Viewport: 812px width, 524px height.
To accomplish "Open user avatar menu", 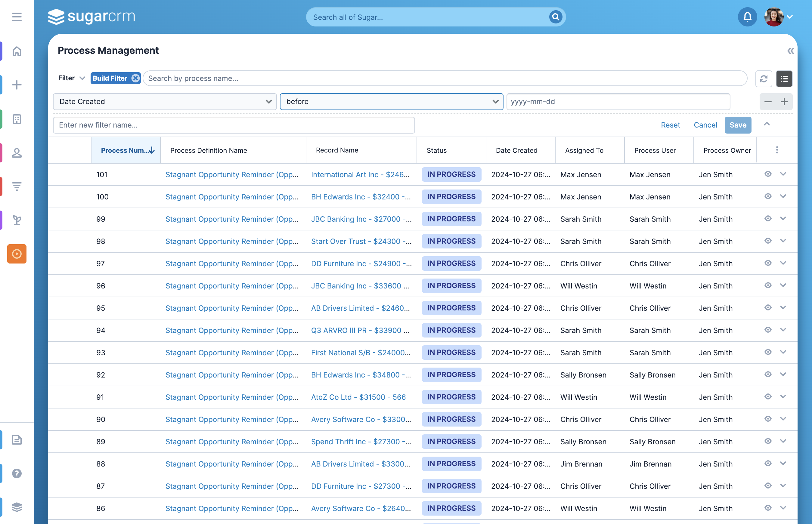I will pos(778,17).
